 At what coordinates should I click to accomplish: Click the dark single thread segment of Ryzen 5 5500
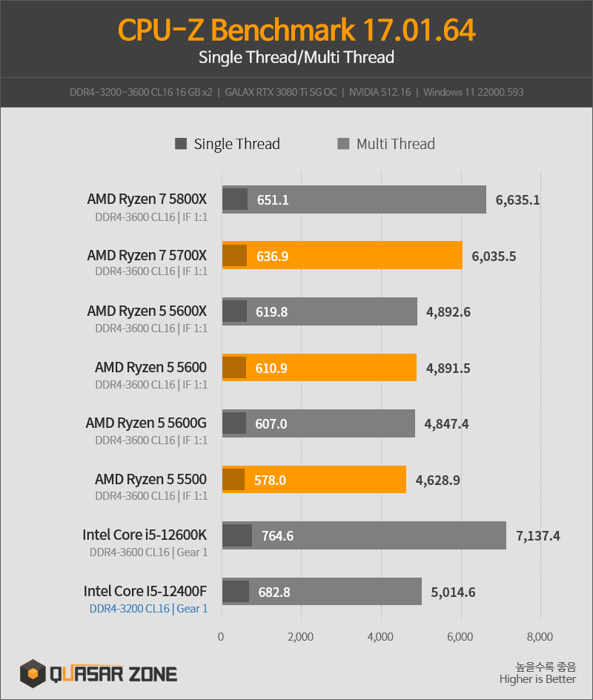pyautogui.click(x=233, y=480)
